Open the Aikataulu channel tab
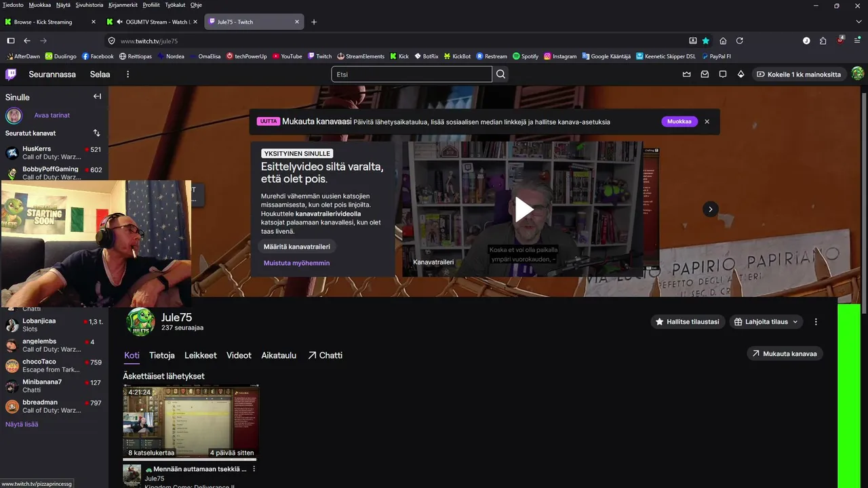The width and height of the screenshot is (868, 488). 279,355
